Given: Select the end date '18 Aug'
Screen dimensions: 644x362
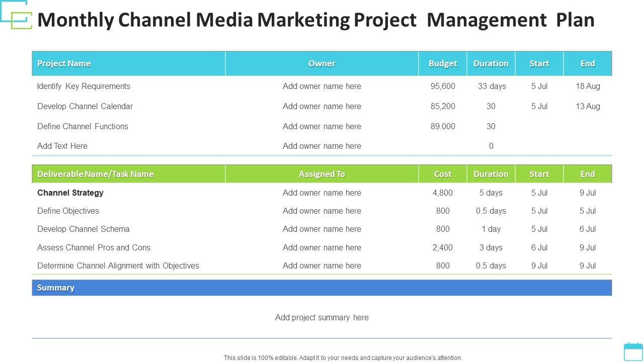Looking at the screenshot, I should [x=588, y=86].
